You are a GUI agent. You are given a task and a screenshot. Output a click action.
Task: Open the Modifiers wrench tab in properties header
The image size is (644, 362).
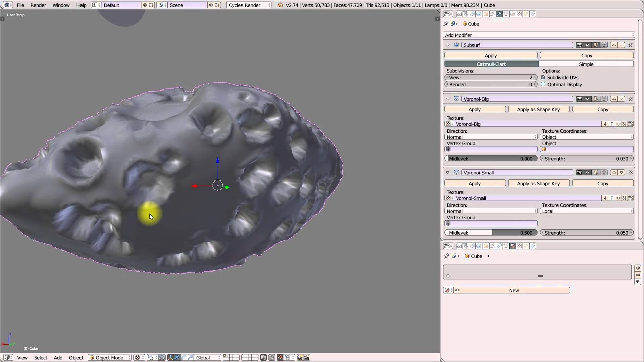(499, 14)
